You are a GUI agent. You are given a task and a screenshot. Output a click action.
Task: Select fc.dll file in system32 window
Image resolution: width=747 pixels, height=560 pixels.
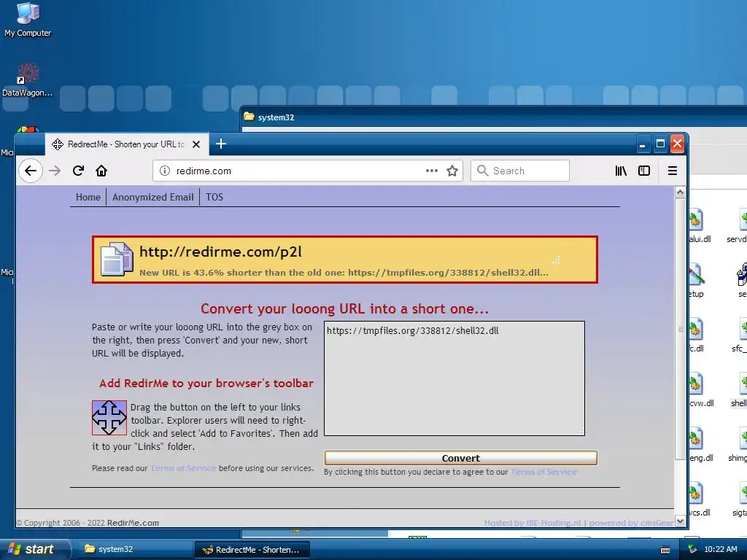tap(696, 335)
